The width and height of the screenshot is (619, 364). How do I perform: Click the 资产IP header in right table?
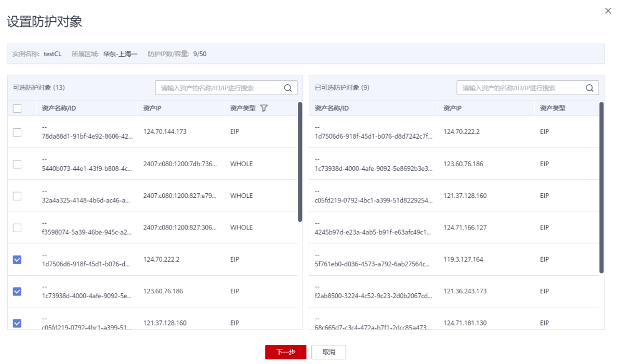click(452, 108)
